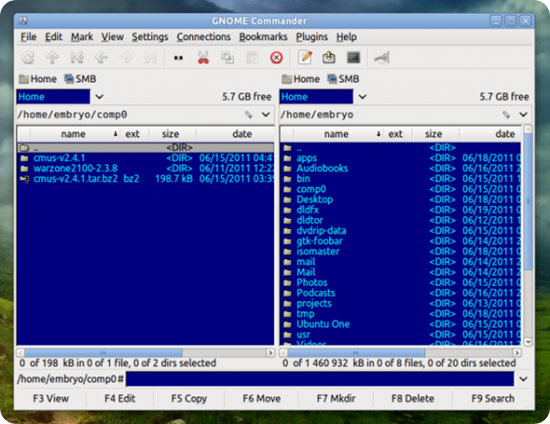Go back with left arrow toolbar icon
This screenshot has height=424, width=550.
101,58
